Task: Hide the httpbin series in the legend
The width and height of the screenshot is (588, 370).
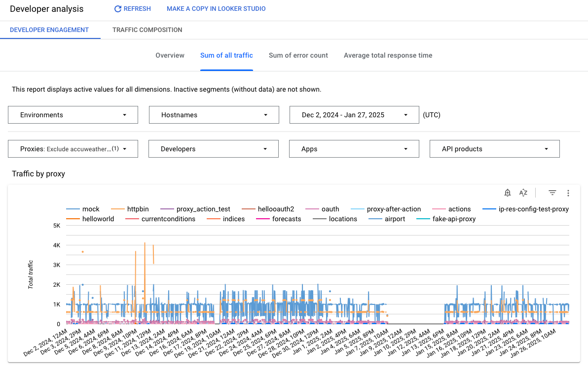Action: point(138,209)
